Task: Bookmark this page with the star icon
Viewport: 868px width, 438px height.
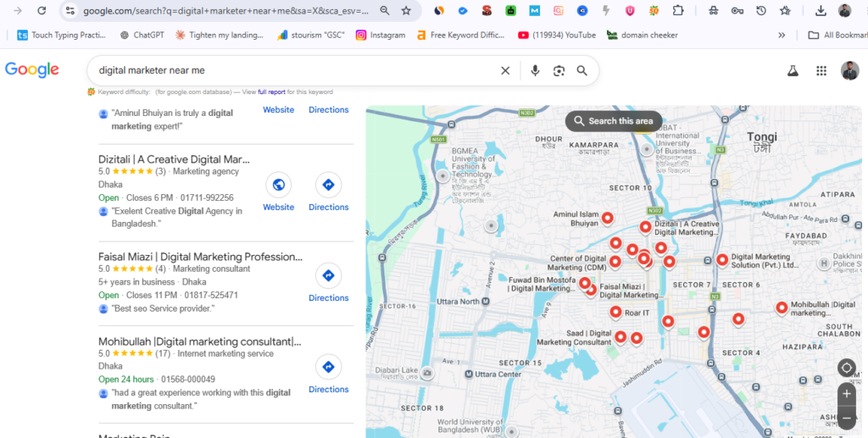Action: point(406,10)
